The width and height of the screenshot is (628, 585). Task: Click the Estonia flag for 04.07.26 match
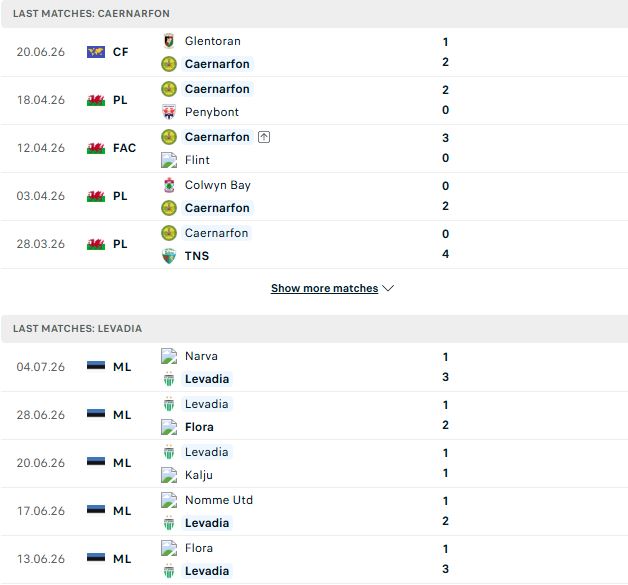[96, 366]
